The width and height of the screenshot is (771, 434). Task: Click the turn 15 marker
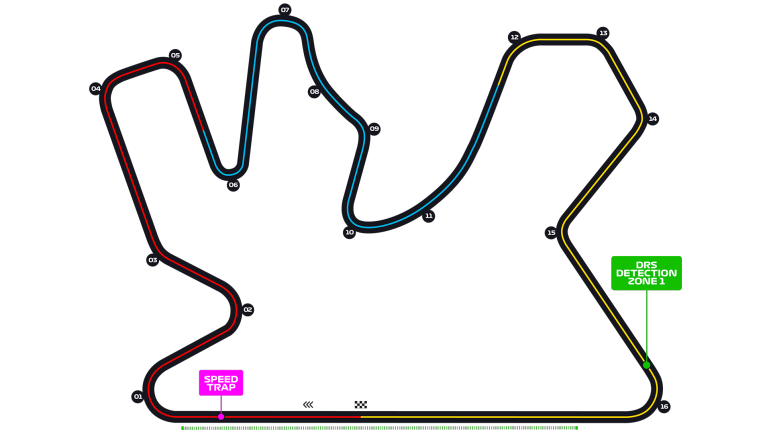pyautogui.click(x=551, y=233)
